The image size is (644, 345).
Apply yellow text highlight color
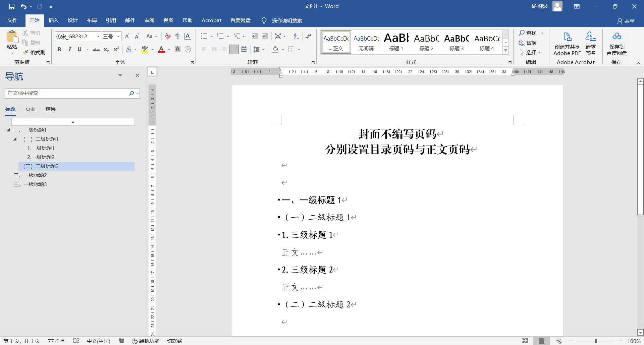coord(145,50)
